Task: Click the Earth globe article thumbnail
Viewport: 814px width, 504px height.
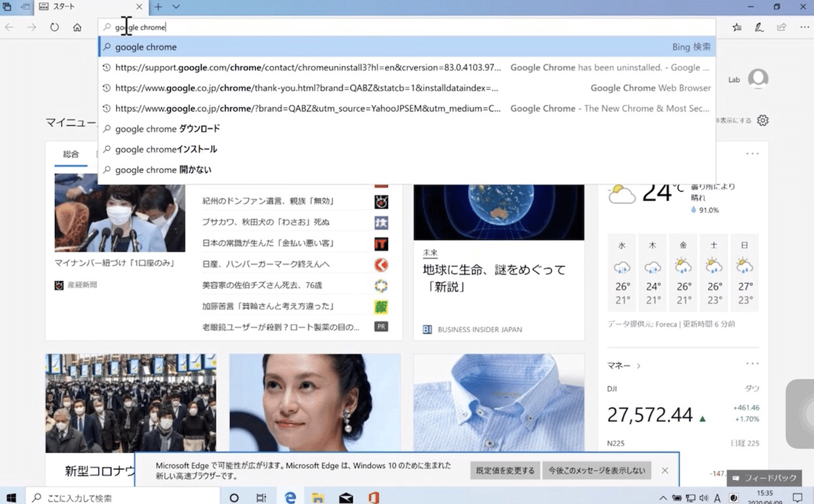Action: coord(499,212)
